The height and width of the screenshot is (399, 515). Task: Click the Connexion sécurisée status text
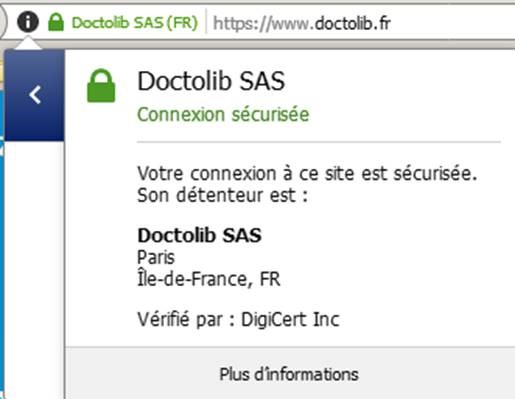[x=223, y=115]
